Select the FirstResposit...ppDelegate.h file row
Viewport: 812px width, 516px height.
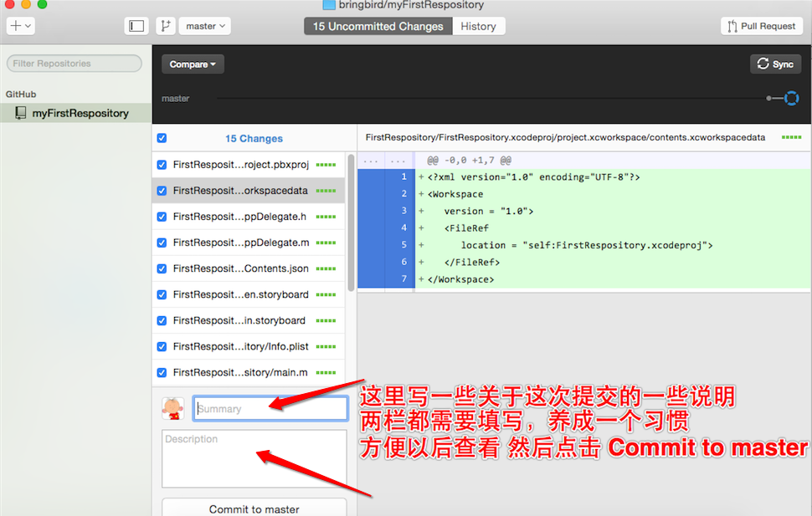tap(249, 217)
